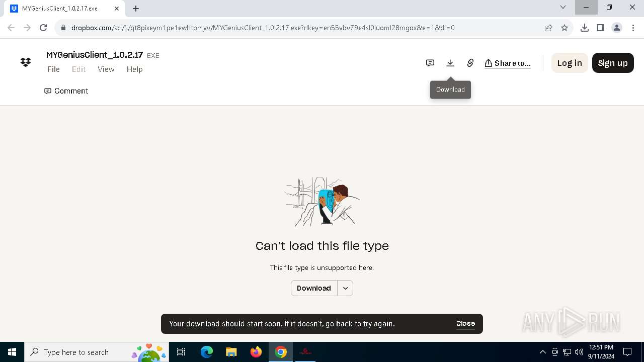This screenshot has width=644, height=362.
Task: Click the browser back arrow
Action: [x=11, y=28]
